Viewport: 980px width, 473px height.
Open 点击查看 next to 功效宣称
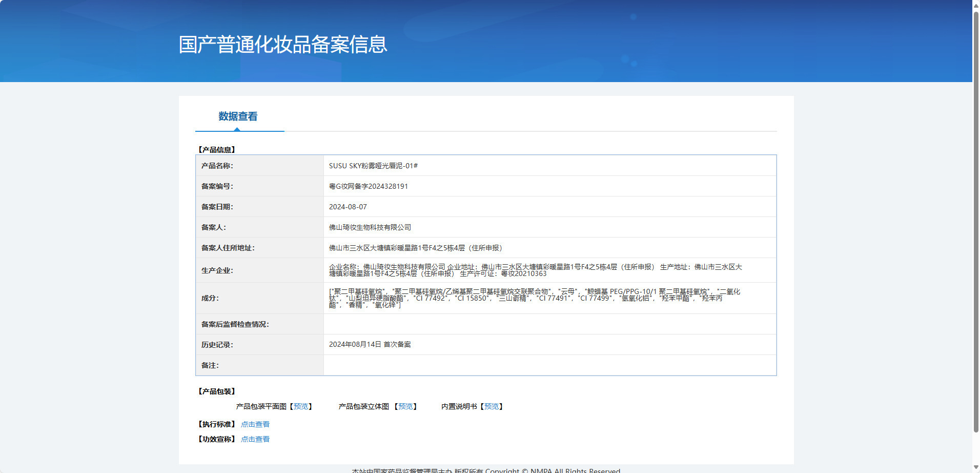[255, 439]
